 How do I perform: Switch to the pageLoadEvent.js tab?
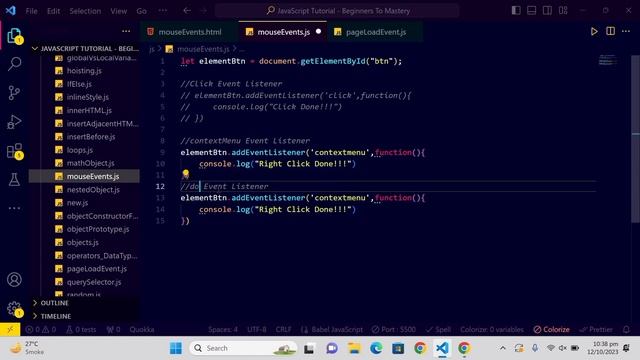click(375, 32)
